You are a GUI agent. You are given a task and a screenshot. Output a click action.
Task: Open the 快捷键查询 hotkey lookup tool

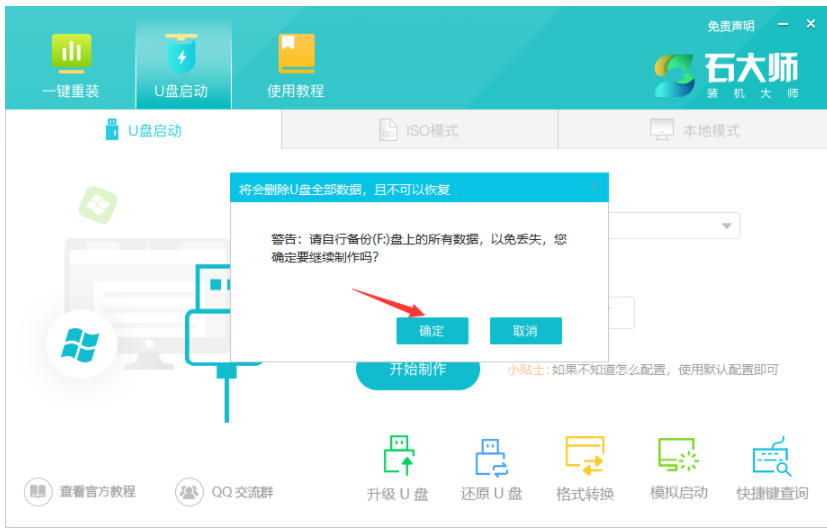click(x=772, y=469)
